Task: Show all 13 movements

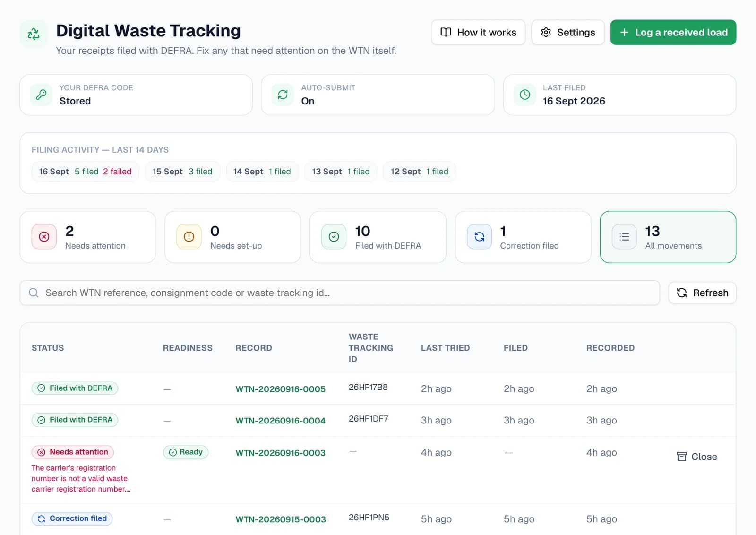Action: pyautogui.click(x=668, y=237)
